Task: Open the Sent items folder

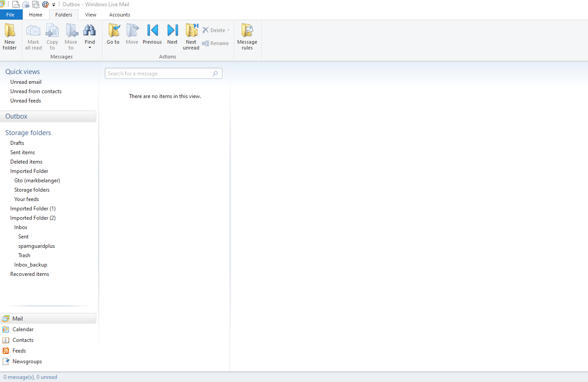Action: 23,152
